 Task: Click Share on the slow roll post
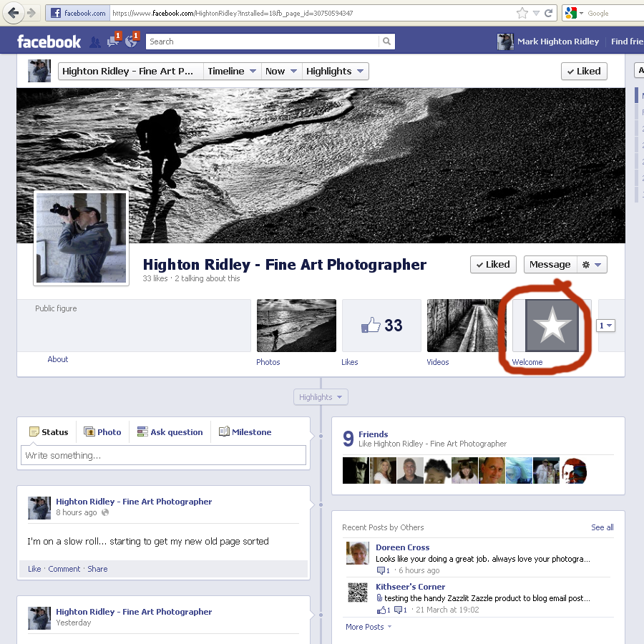click(97, 569)
